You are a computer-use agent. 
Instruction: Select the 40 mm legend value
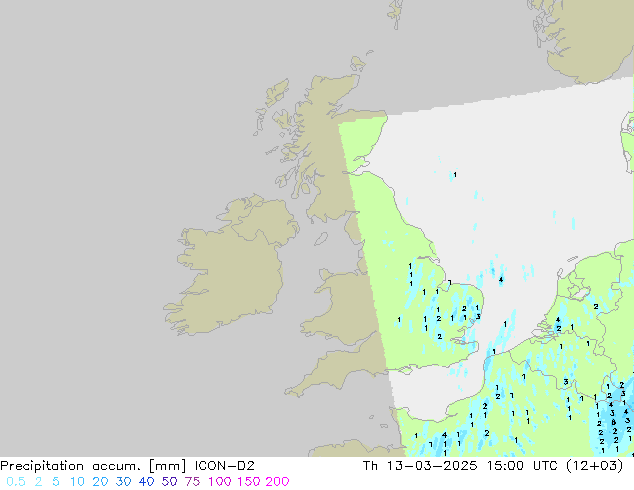pos(146,482)
